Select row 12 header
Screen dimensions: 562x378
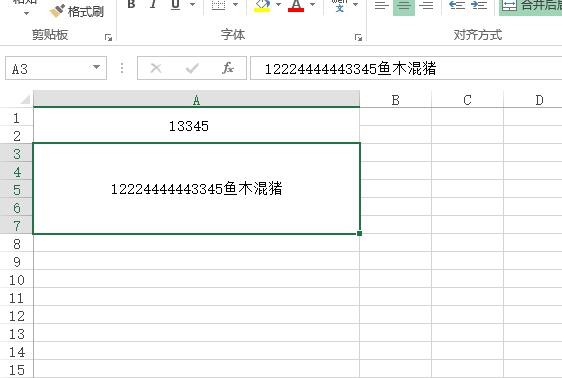tap(16, 316)
